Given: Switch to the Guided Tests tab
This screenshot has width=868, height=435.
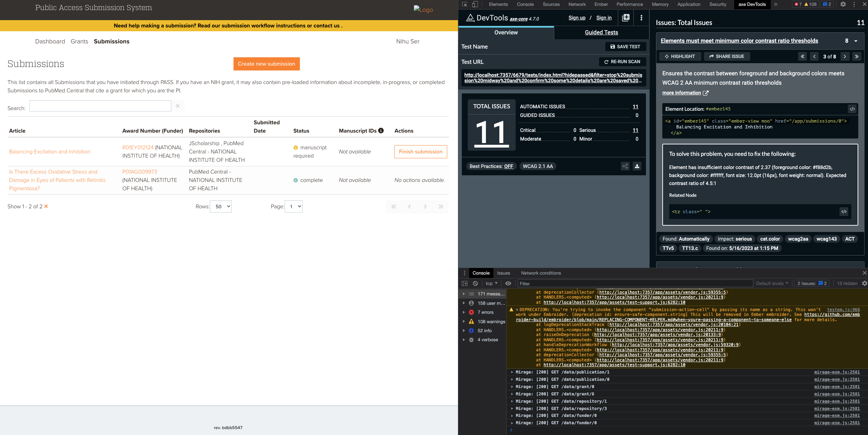Looking at the screenshot, I should click(x=601, y=32).
